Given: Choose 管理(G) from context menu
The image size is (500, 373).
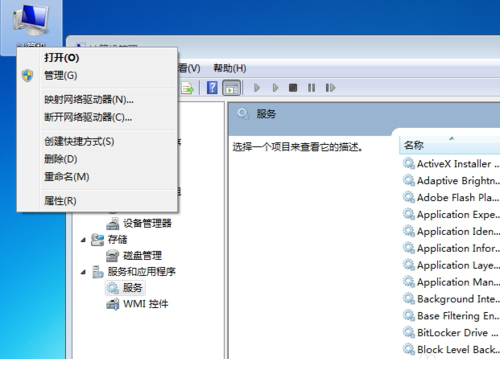Looking at the screenshot, I should coord(61,76).
